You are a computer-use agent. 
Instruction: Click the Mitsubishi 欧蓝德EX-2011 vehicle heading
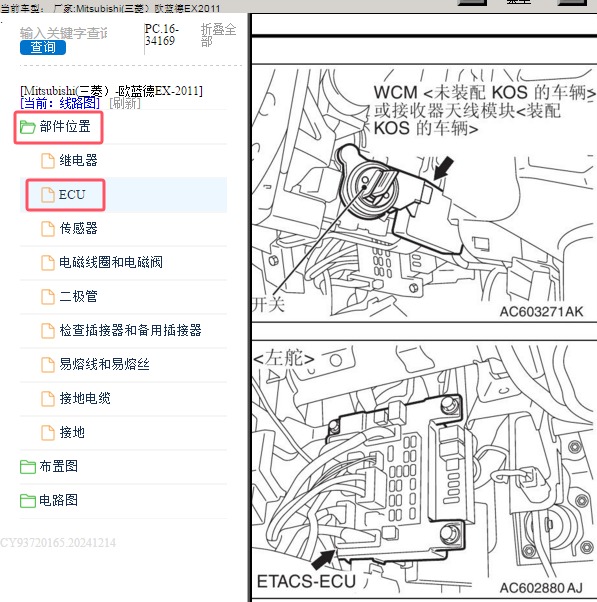(111, 91)
